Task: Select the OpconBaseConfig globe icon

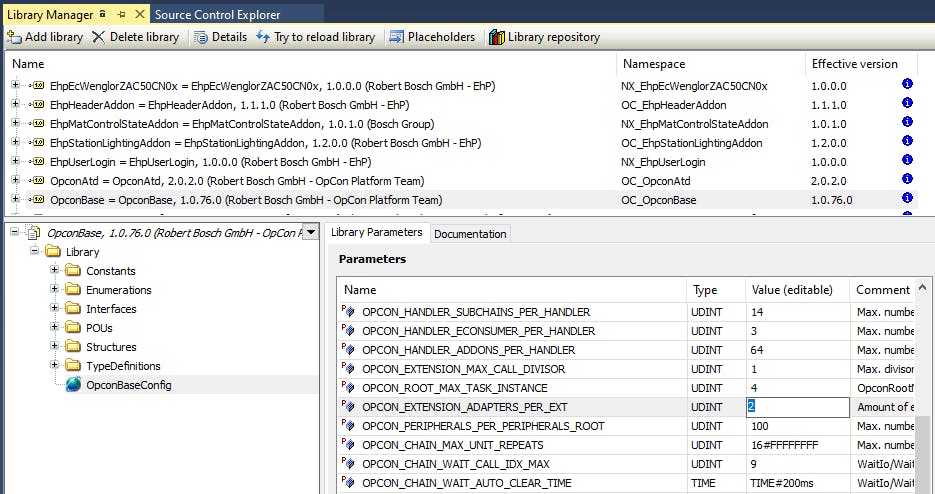Action: (x=73, y=385)
